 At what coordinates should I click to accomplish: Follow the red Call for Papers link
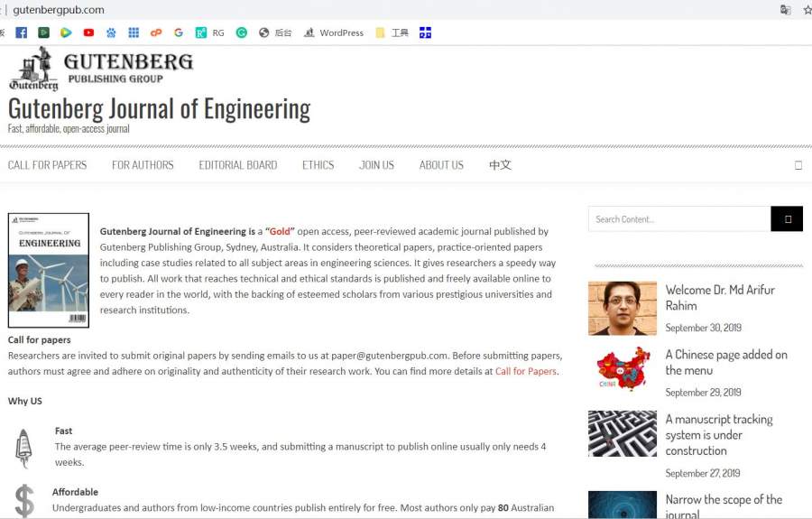pyautogui.click(x=526, y=371)
